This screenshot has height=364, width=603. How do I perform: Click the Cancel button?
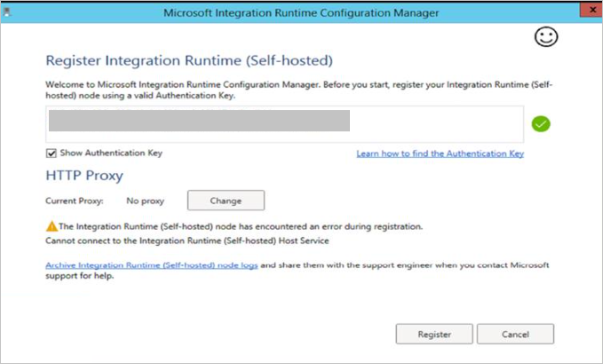(515, 334)
